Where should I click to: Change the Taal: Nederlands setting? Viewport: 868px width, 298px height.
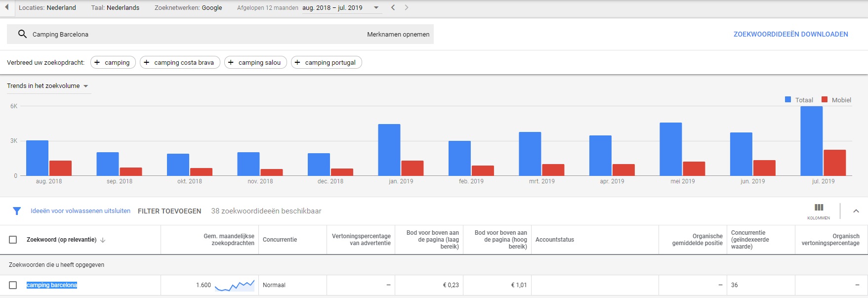tap(115, 8)
